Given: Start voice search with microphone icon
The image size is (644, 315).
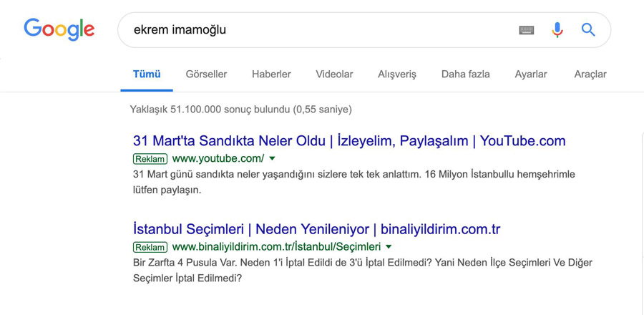Looking at the screenshot, I should (x=557, y=29).
